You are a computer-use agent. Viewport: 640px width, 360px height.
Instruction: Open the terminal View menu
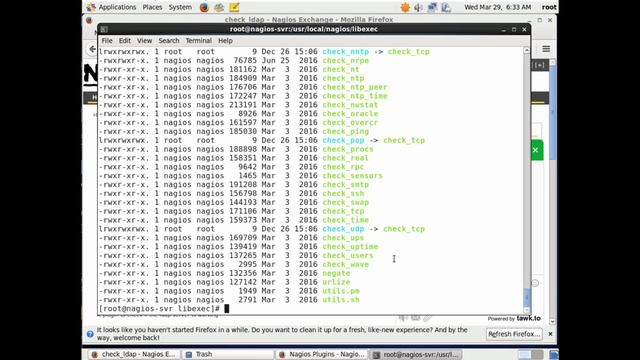tap(144, 41)
